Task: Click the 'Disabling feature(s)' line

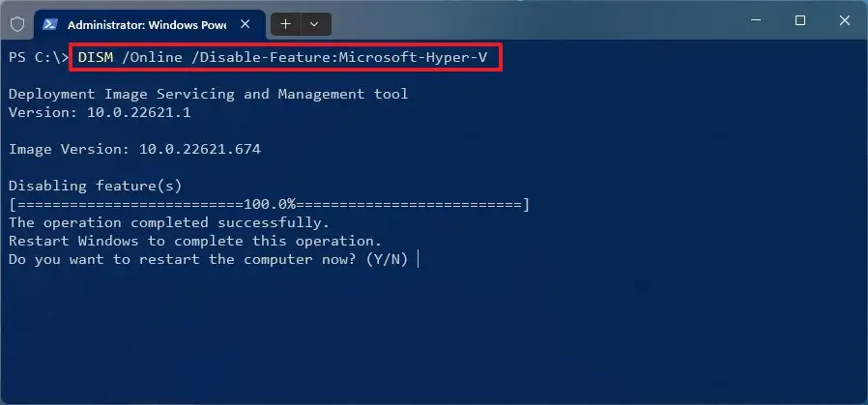Action: pos(96,186)
